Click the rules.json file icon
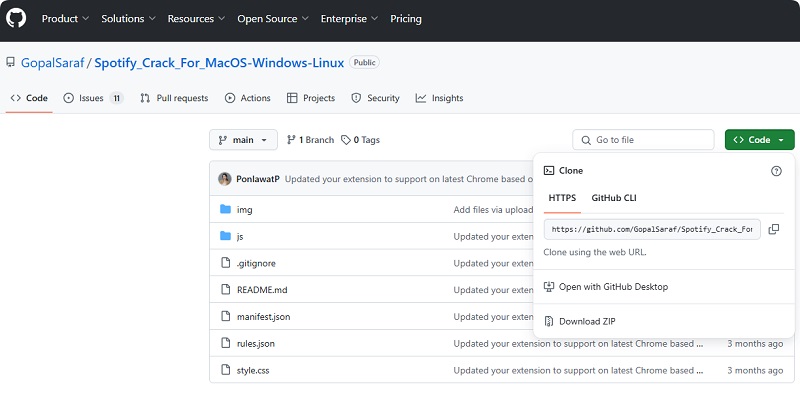The width and height of the screenshot is (800, 393). [226, 343]
